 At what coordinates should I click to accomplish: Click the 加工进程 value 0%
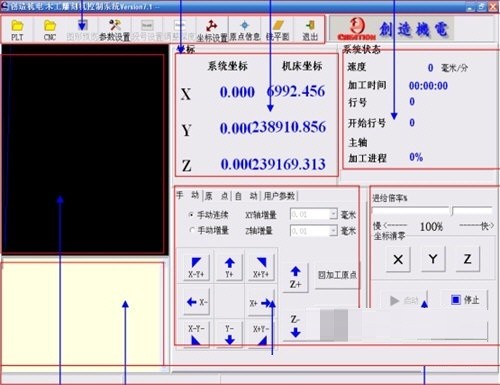pos(416,157)
